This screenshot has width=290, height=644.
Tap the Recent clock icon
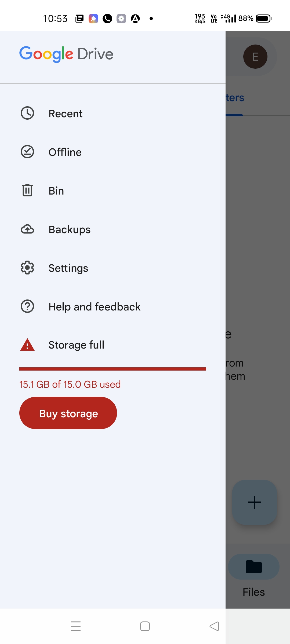pos(27,113)
